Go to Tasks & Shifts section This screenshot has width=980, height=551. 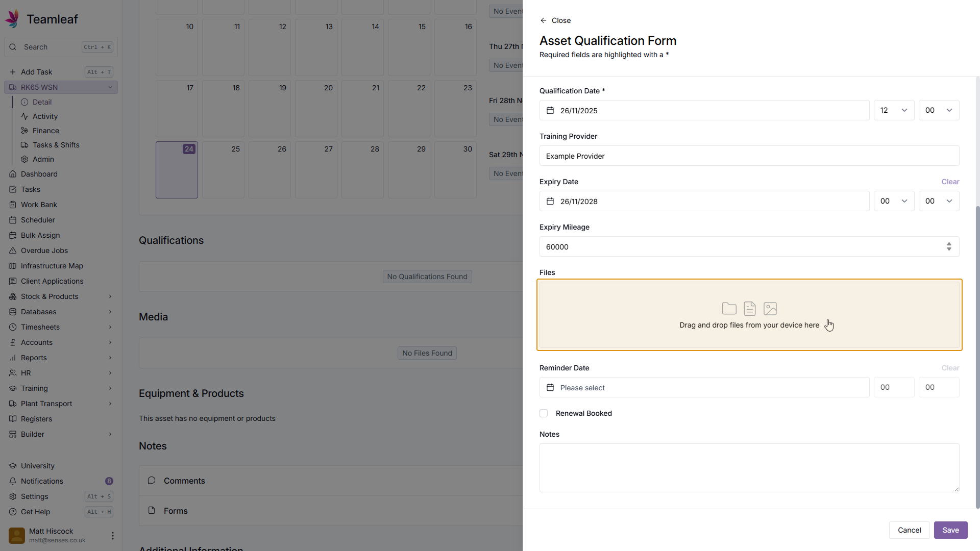click(56, 145)
